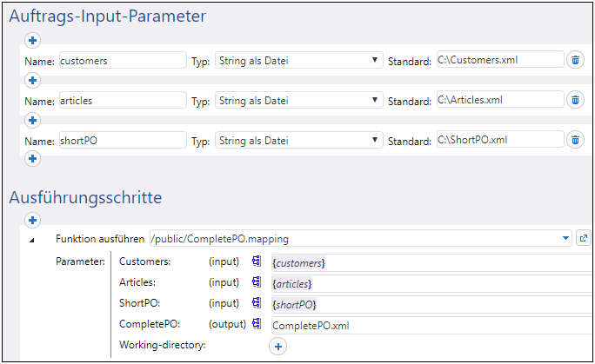The image size is (595, 364).
Task: Open Typ dropdown for articles parameter
Action: pyautogui.click(x=298, y=100)
